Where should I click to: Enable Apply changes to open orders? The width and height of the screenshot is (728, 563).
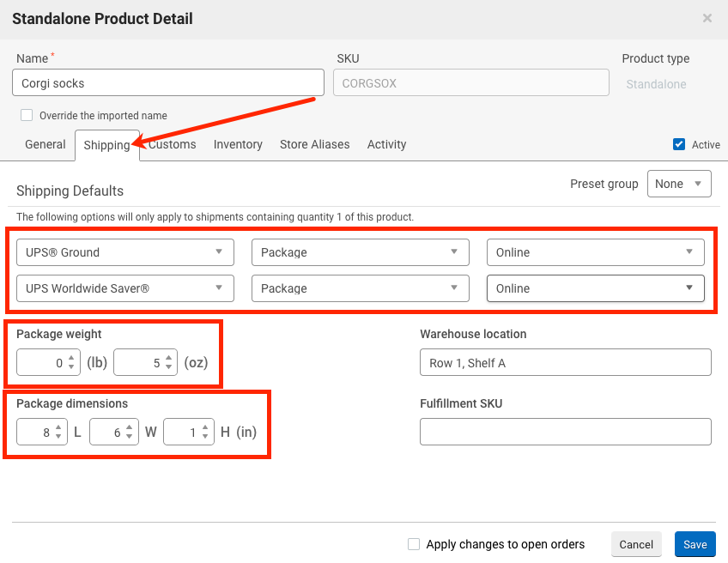pyautogui.click(x=414, y=544)
